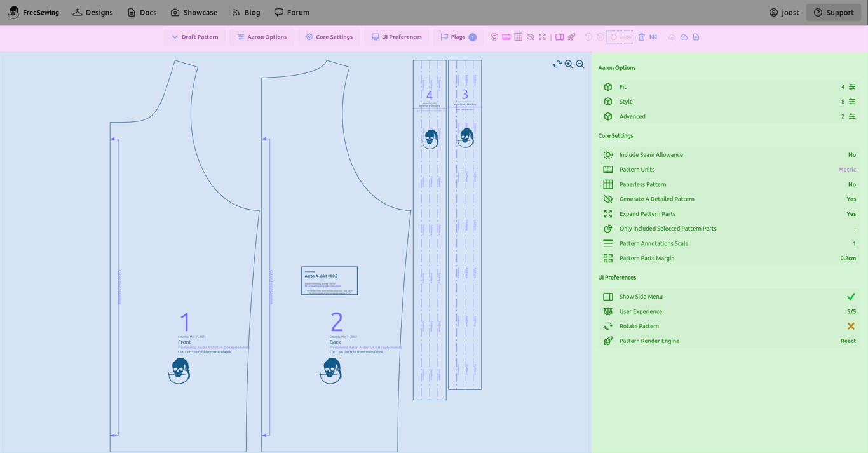Expand the Fit options group

(x=729, y=87)
